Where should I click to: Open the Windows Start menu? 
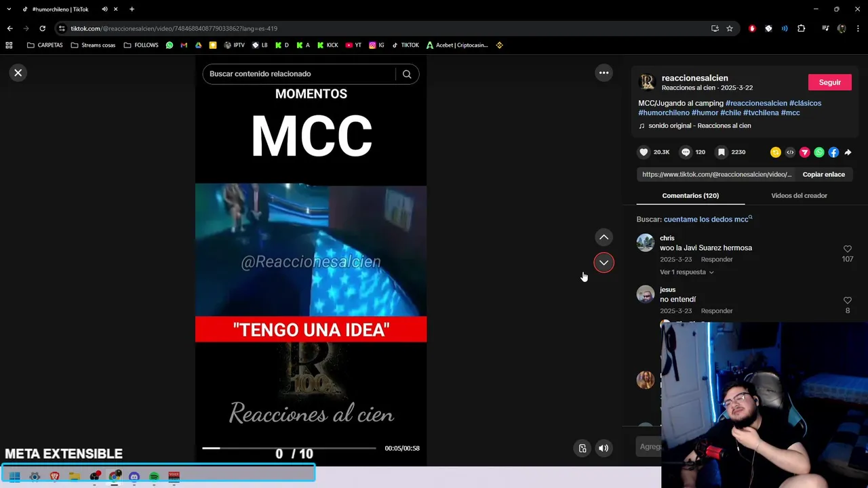tap(14, 476)
